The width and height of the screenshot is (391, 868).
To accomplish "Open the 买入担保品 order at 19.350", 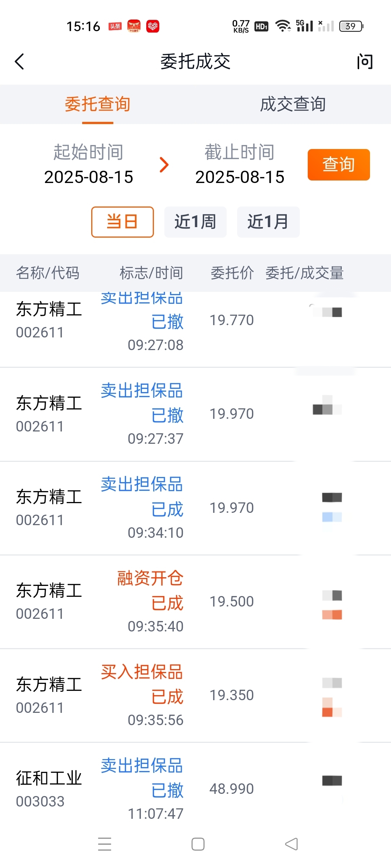I will click(195, 695).
